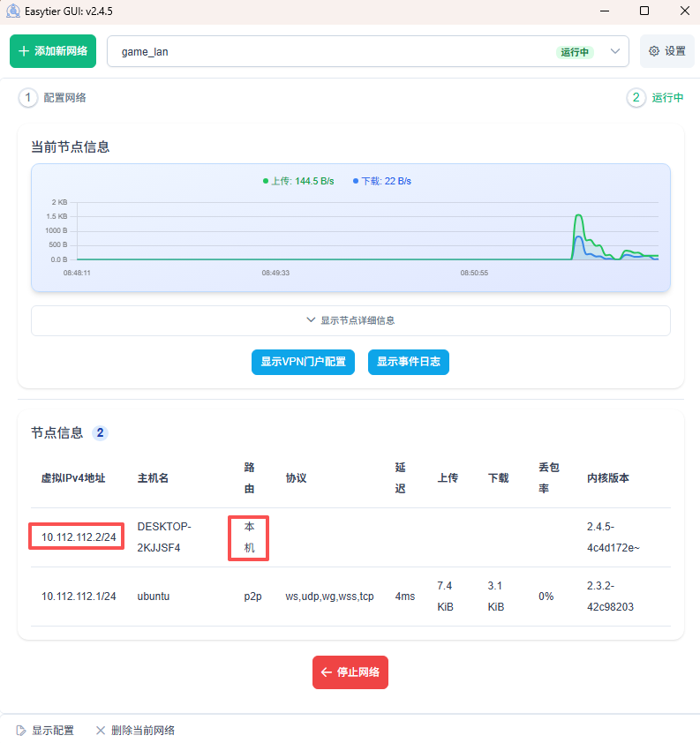Click hostname DESKTOP-2KJJSF4
The image size is (700, 743).
point(164,537)
